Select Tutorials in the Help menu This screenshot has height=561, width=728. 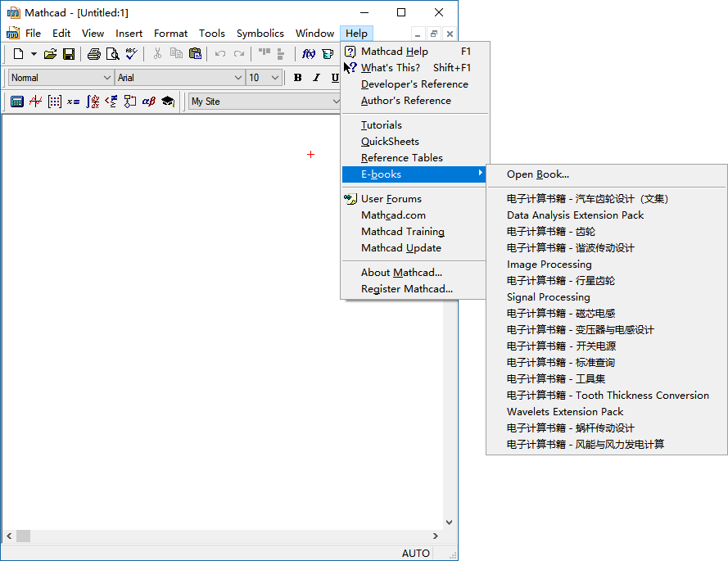tap(415, 125)
